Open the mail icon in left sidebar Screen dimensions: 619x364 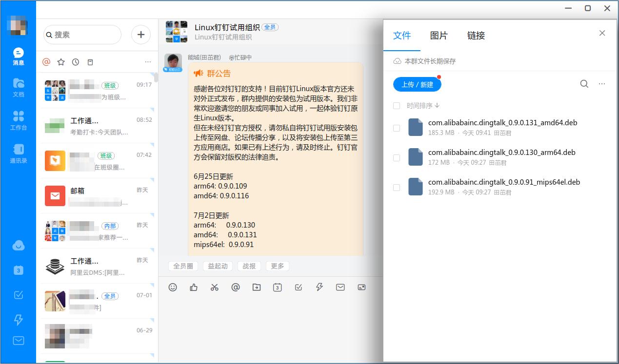19,341
